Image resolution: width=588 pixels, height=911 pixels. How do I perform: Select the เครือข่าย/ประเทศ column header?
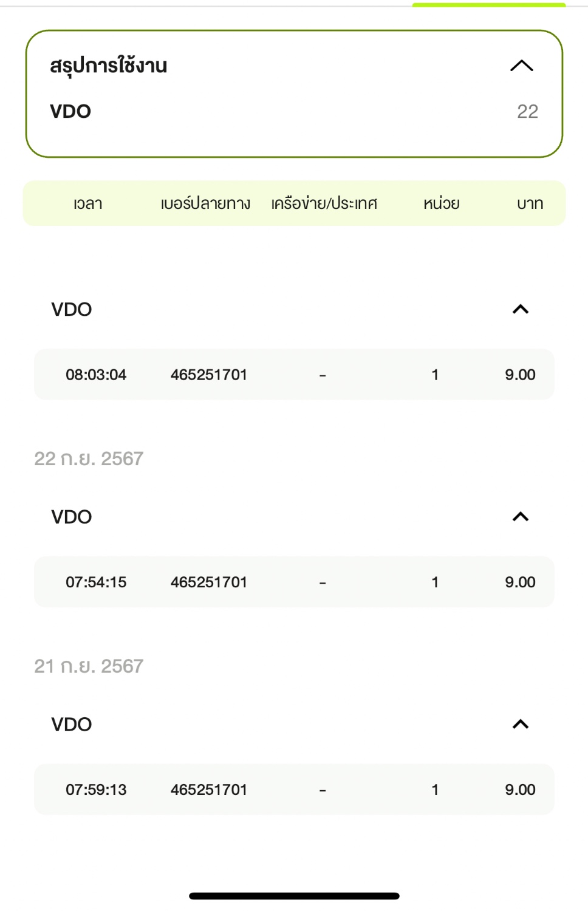tap(324, 203)
